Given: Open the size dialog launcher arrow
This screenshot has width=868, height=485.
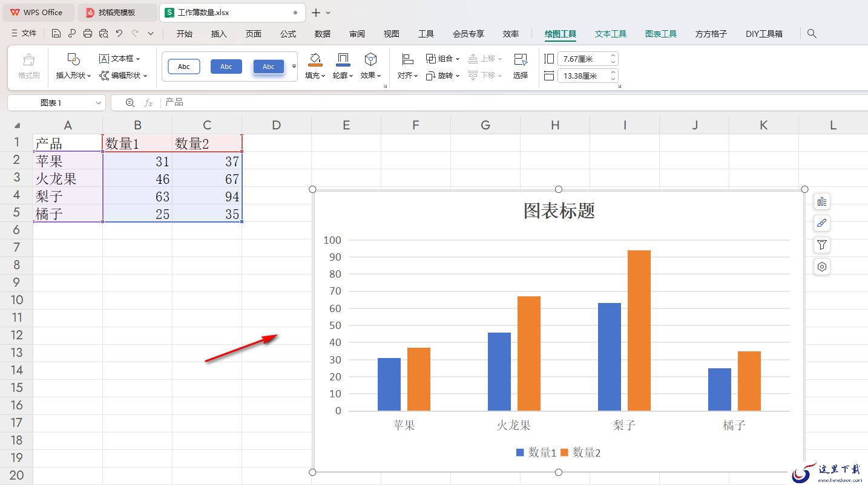Looking at the screenshot, I should click(x=619, y=86).
